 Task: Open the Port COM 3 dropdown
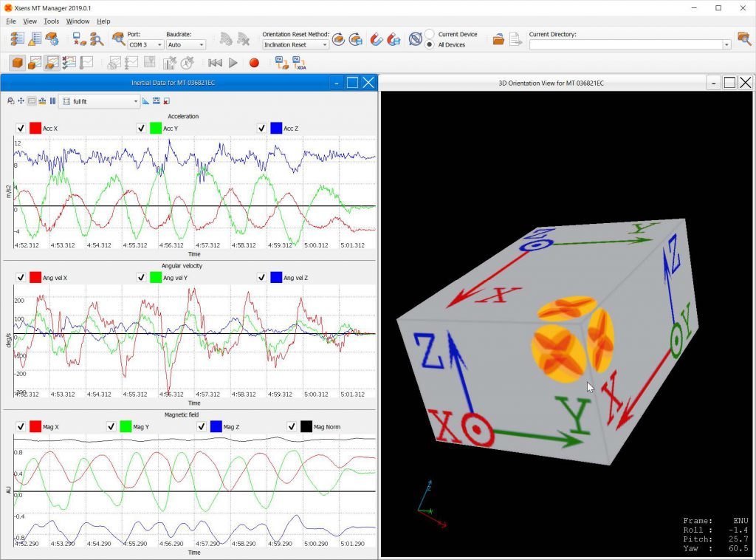coord(145,45)
